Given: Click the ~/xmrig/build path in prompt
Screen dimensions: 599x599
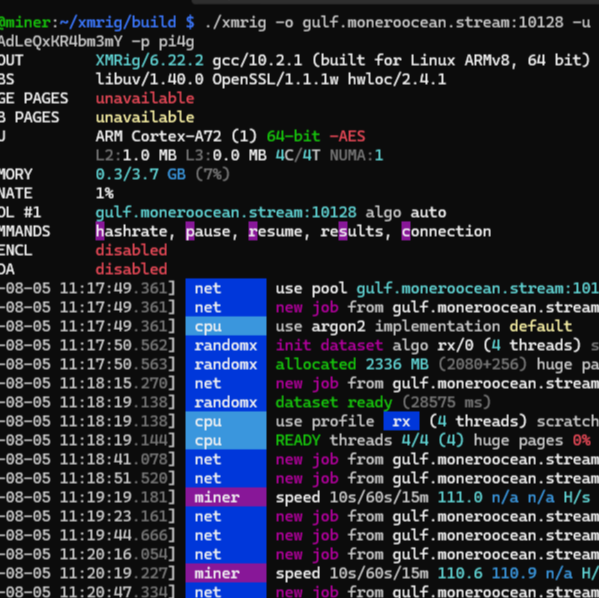Looking at the screenshot, I should click(x=118, y=23).
